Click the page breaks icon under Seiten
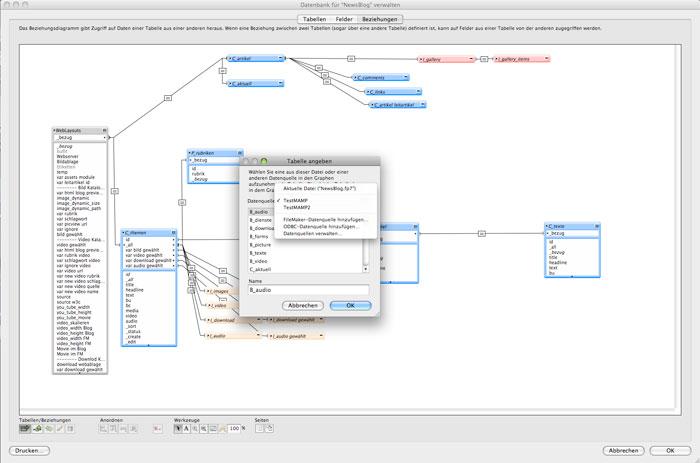Viewport: 700px width, 463px height. click(259, 428)
